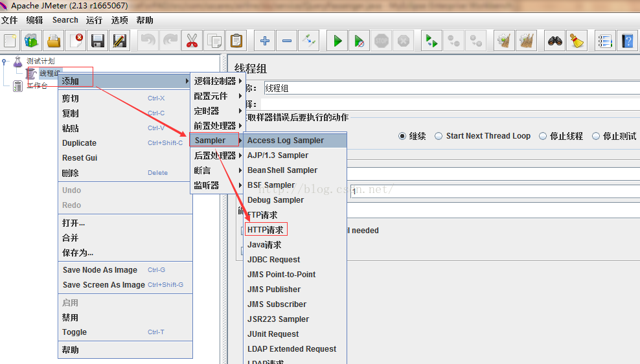Open the 文件 menu
640x364 pixels.
9,20
